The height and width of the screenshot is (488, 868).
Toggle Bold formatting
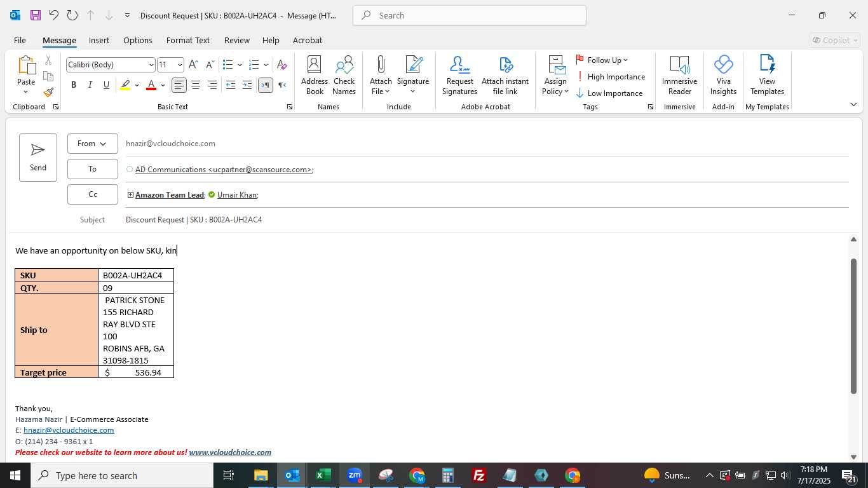74,85
